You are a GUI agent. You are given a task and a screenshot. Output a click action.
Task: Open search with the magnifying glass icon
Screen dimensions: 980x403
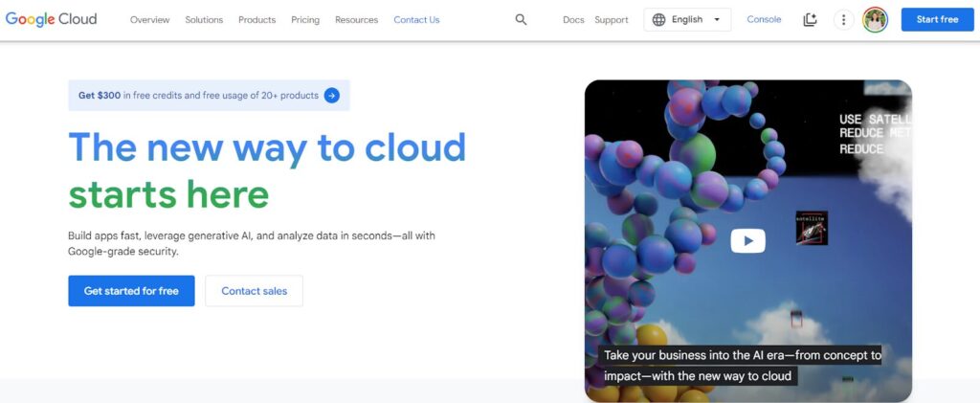point(521,19)
